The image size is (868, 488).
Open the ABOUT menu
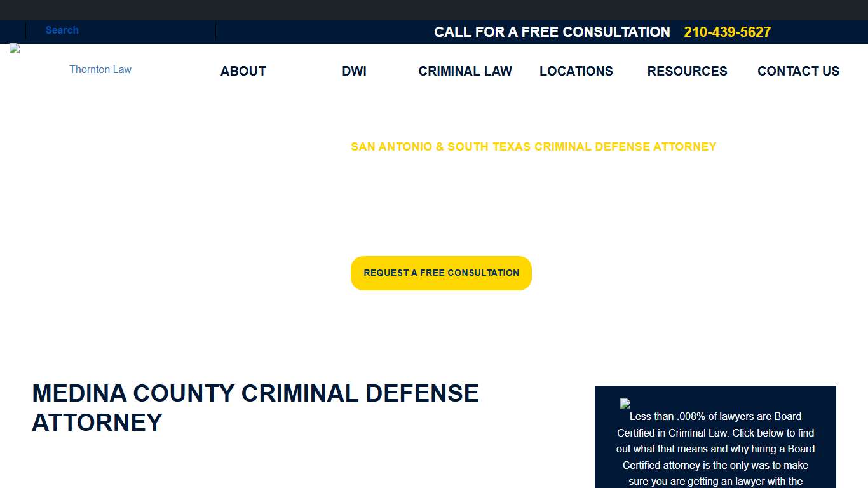click(x=243, y=71)
